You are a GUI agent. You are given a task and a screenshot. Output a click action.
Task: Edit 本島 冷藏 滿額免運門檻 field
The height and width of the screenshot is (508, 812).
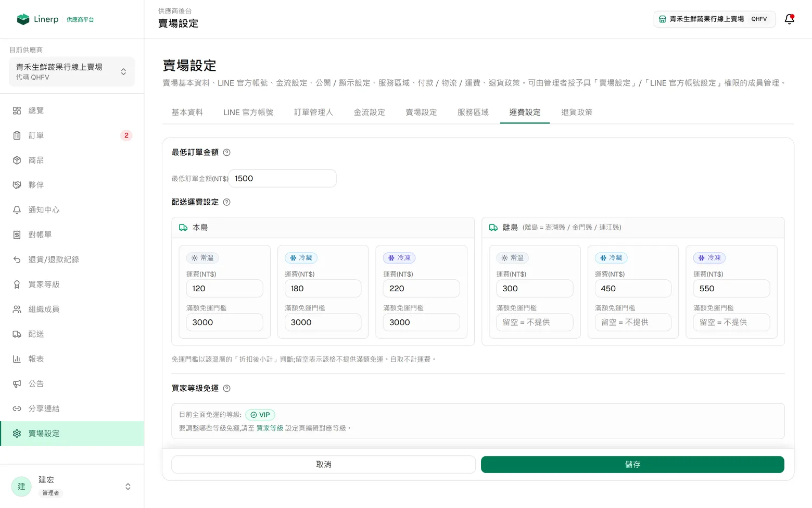point(323,323)
